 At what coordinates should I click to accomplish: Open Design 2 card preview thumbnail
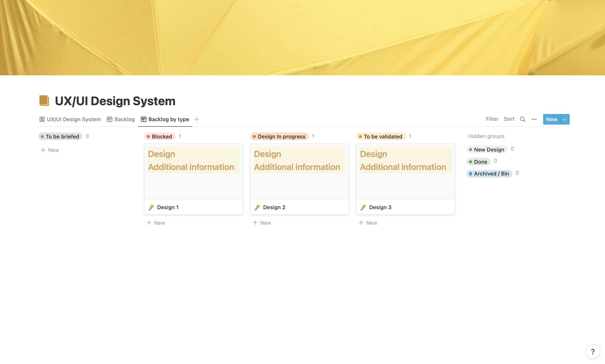[299, 172]
